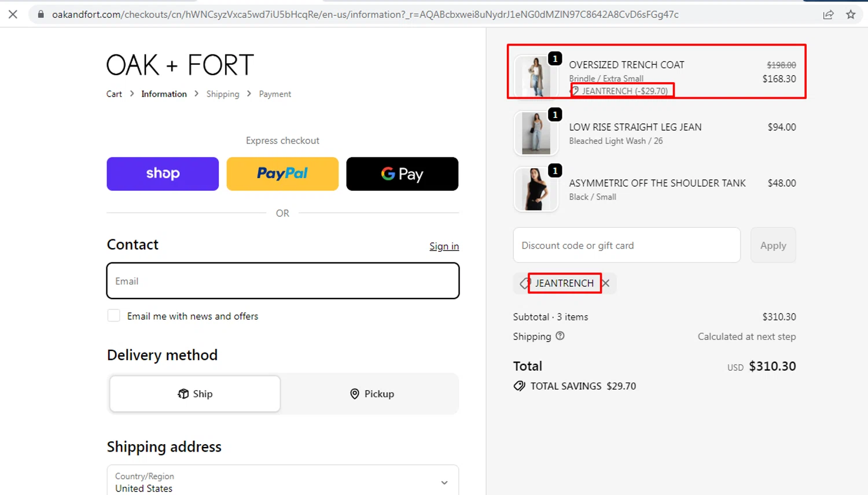Click the JEANTRENCH (-$29.70) line discount

(624, 91)
